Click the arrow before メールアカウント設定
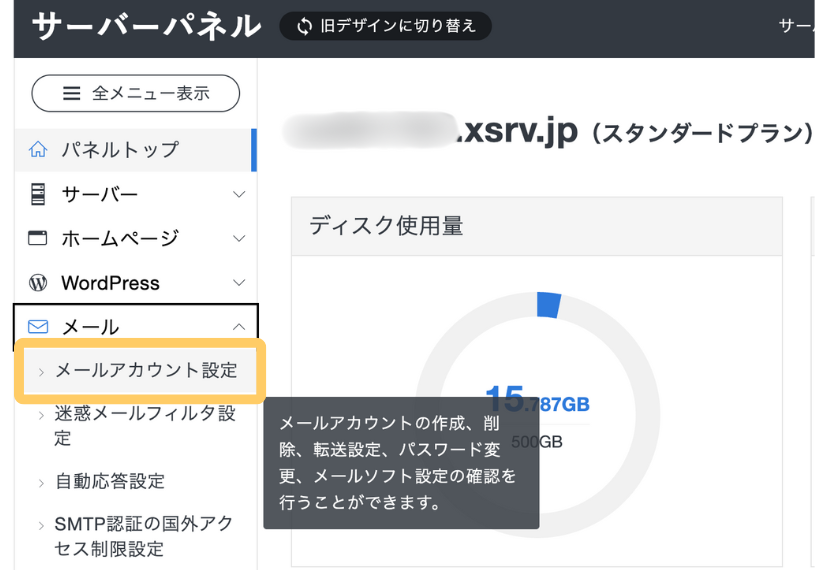 pos(41,372)
